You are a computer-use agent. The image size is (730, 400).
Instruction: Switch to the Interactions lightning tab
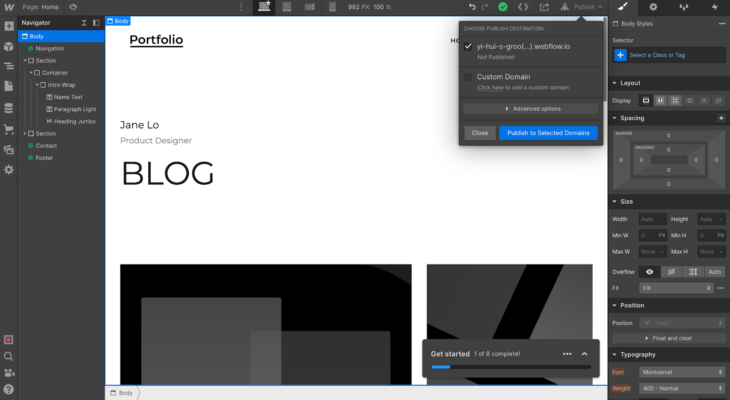[x=715, y=7]
